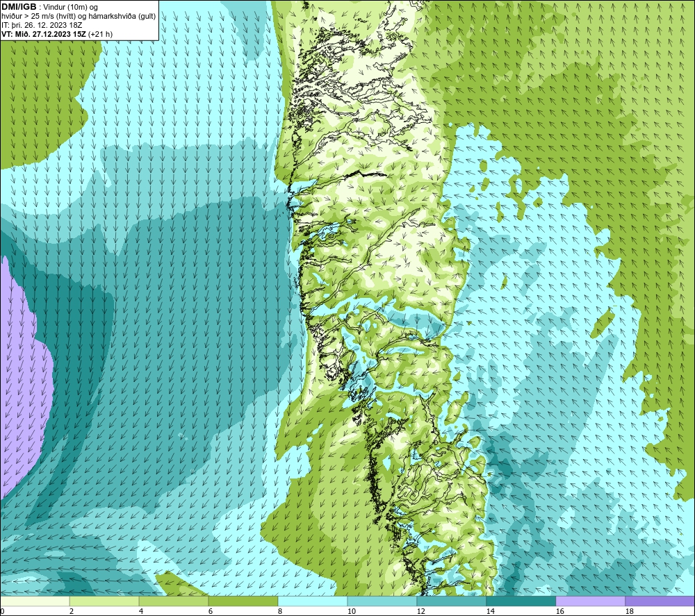Click the 'VT: Mið. 27.12.2023 15Z' line

pos(44,34)
